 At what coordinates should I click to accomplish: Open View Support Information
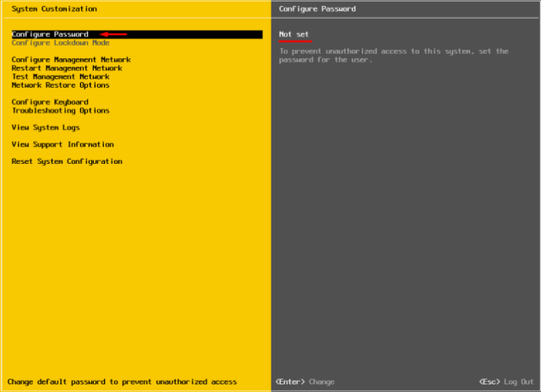(63, 144)
